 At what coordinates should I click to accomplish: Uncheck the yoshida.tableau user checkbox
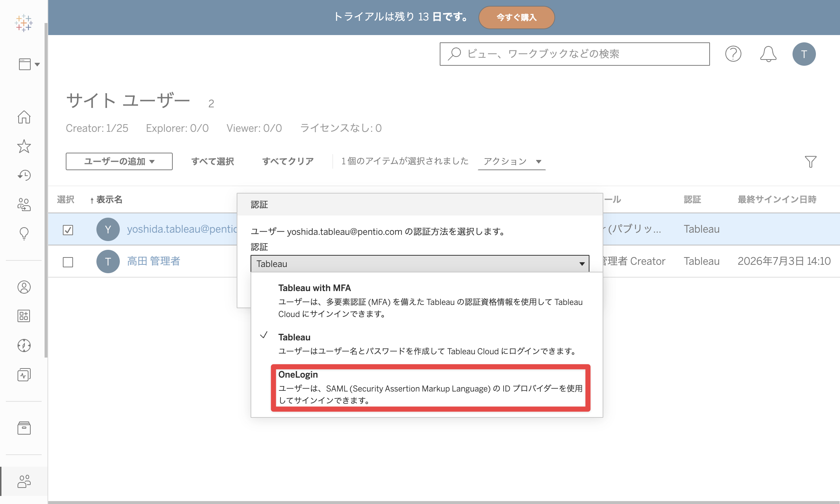tap(68, 230)
